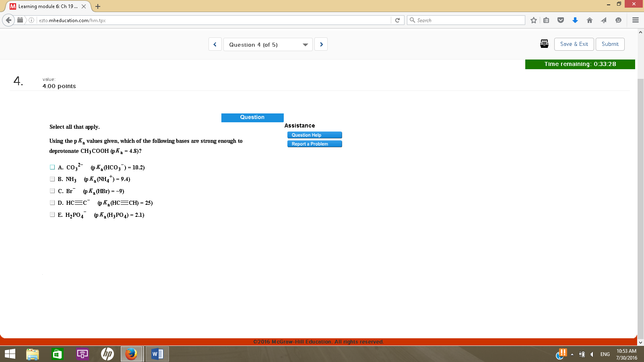The width and height of the screenshot is (644, 362).
Task: Click the print icon beside Save & Exit
Action: coord(544,44)
